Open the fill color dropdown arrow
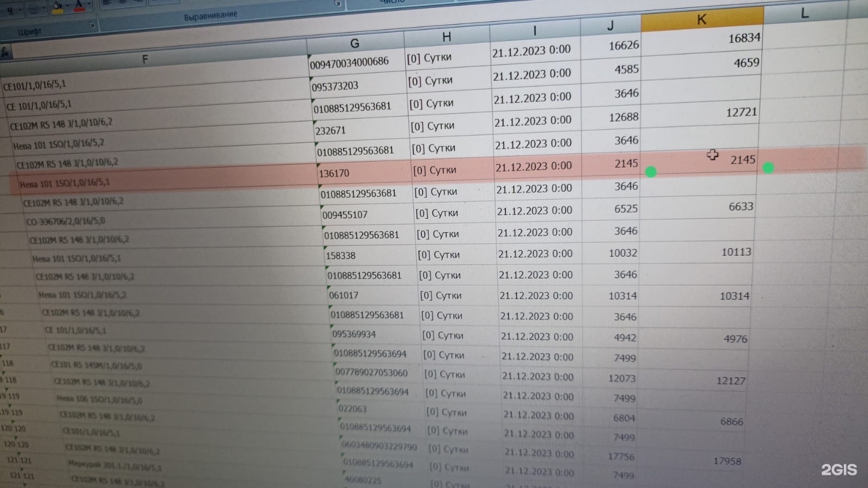The image size is (868, 488). coord(68,5)
